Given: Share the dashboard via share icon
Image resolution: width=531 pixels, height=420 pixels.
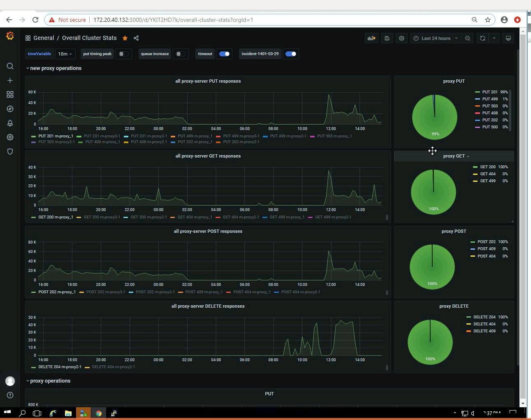Looking at the screenshot, I should [136, 38].
